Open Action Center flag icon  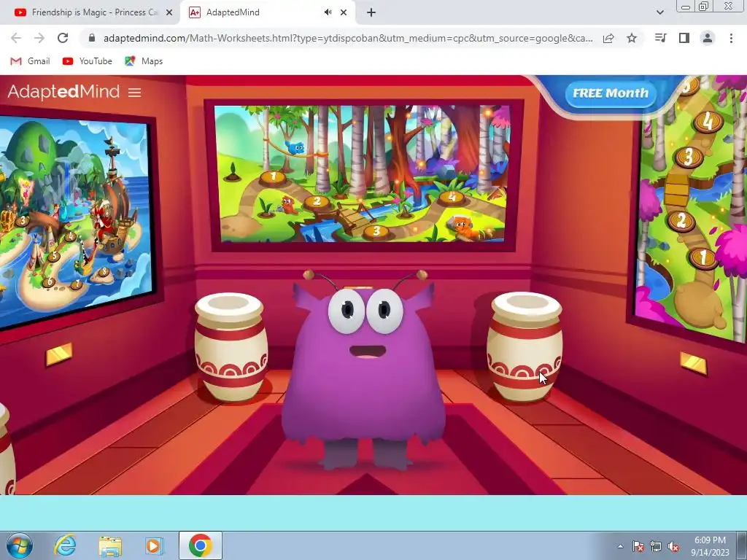[x=638, y=546]
